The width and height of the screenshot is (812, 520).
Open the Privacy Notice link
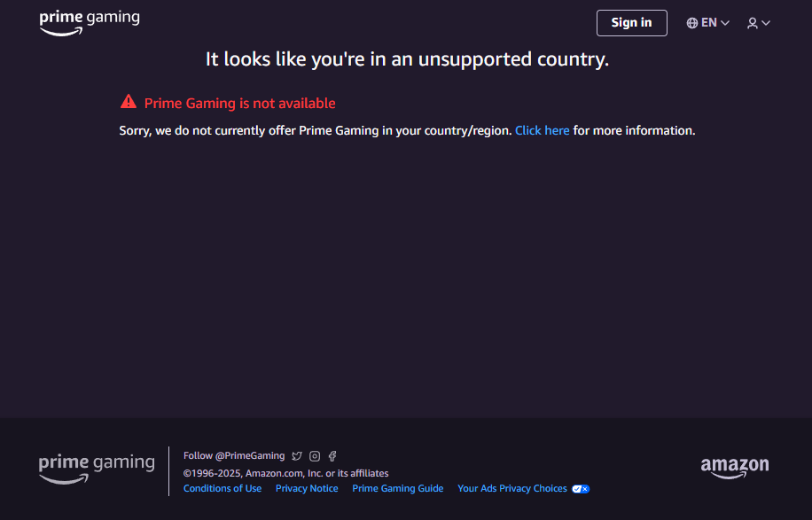coord(307,488)
